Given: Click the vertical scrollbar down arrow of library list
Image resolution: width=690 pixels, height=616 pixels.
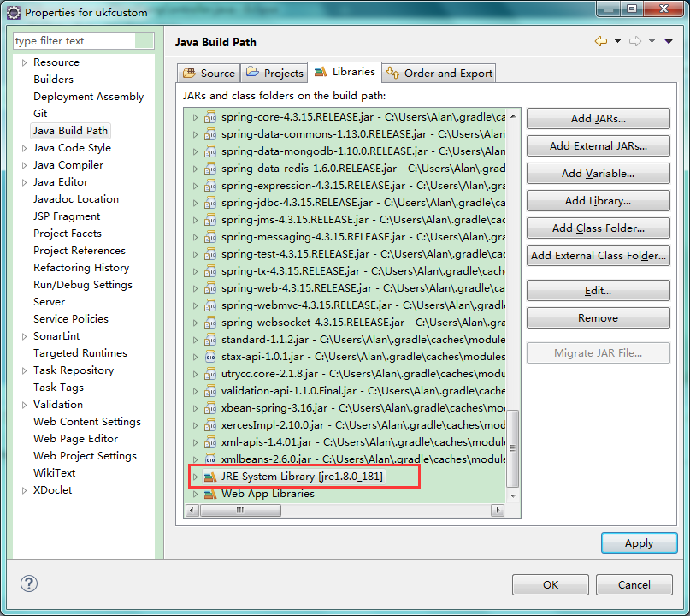Looking at the screenshot, I should [x=513, y=495].
